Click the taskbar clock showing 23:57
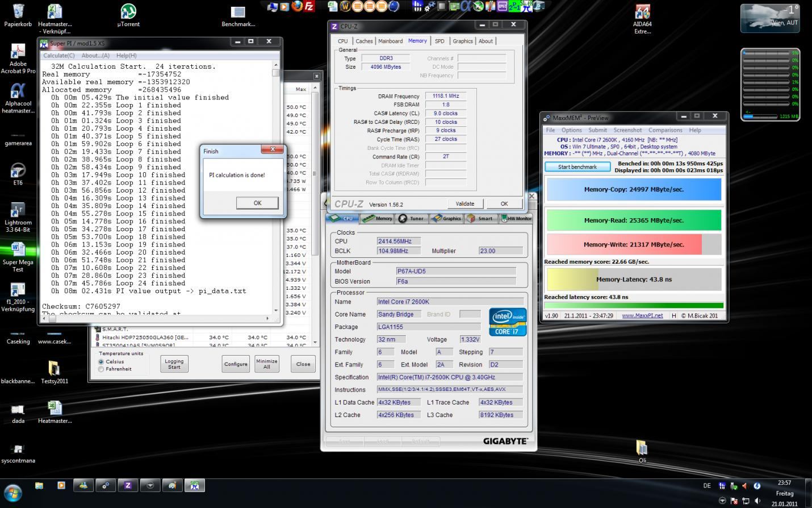The image size is (812, 508). click(x=784, y=483)
